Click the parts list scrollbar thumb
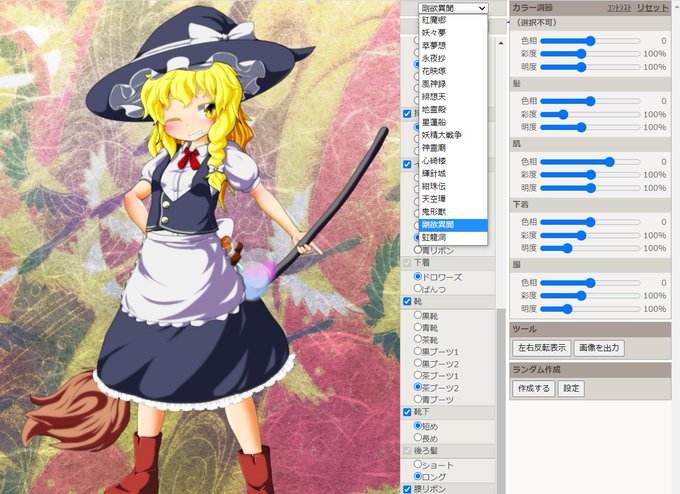This screenshot has width=680, height=494. [501, 401]
